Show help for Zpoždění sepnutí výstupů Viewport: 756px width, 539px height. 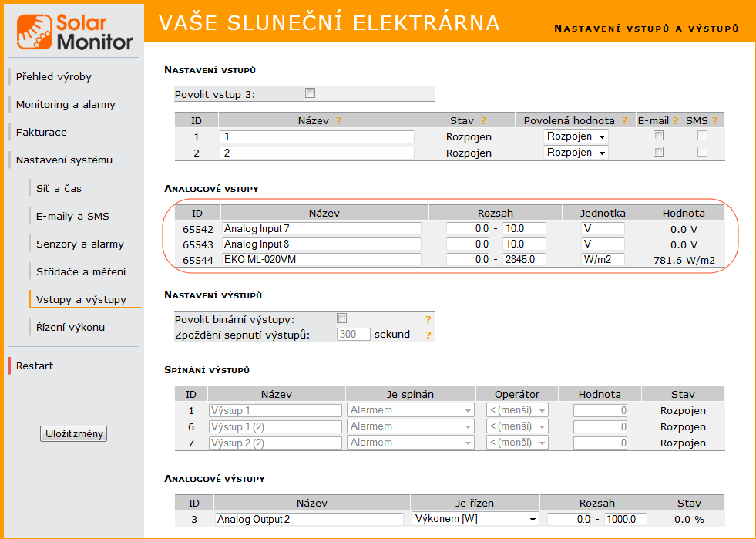pyautogui.click(x=428, y=335)
